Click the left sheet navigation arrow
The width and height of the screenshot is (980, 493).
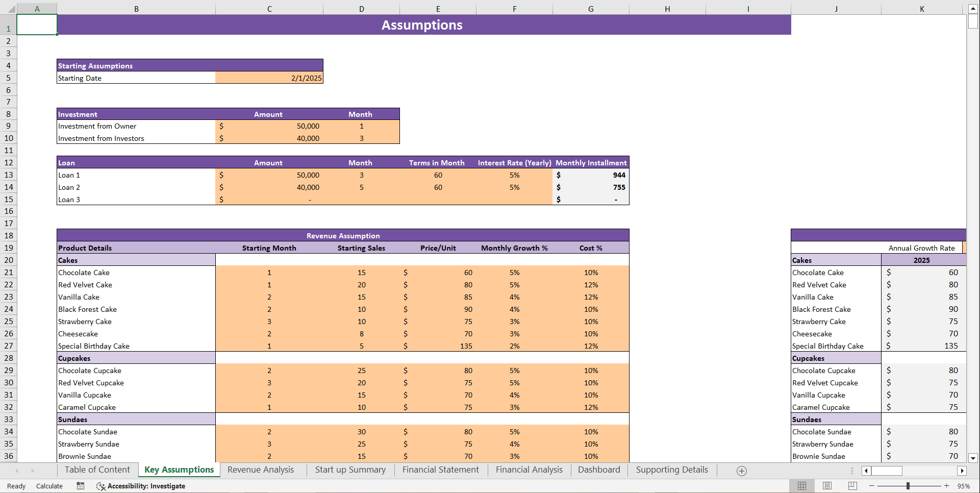pyautogui.click(x=17, y=471)
